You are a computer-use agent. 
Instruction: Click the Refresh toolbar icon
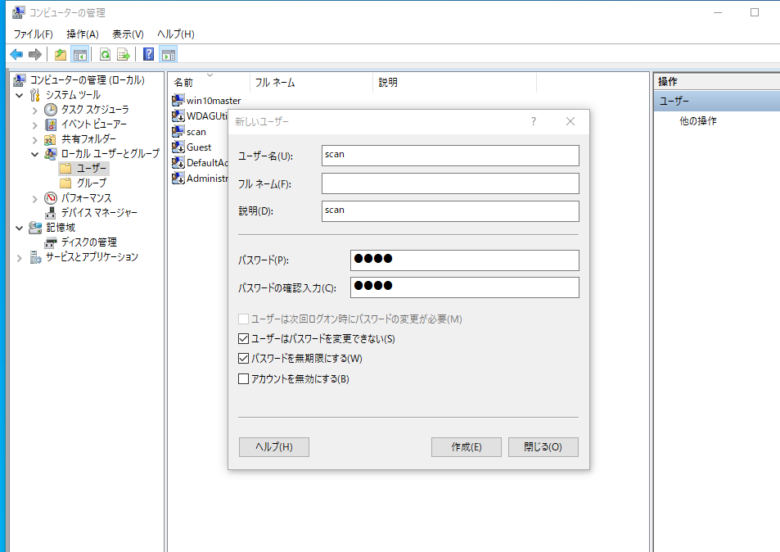pos(105,54)
